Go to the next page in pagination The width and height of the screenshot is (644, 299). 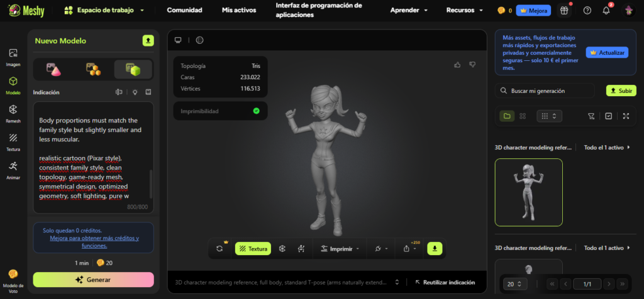[609, 284]
